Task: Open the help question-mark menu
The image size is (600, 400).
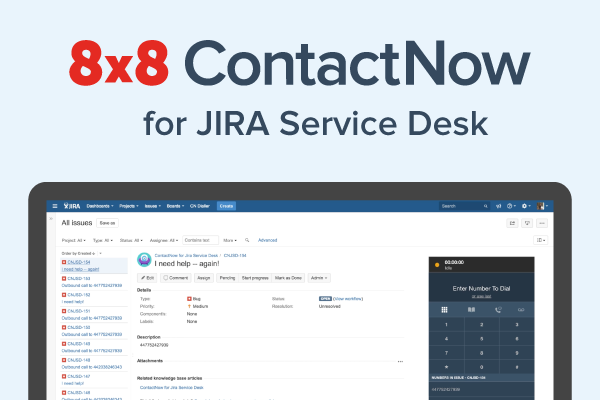Action: point(511,206)
